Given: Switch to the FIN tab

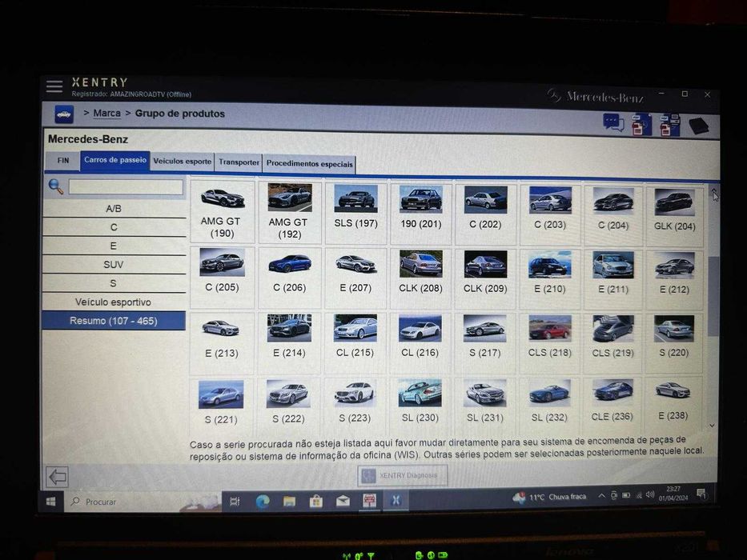Looking at the screenshot, I should pyautogui.click(x=63, y=161).
